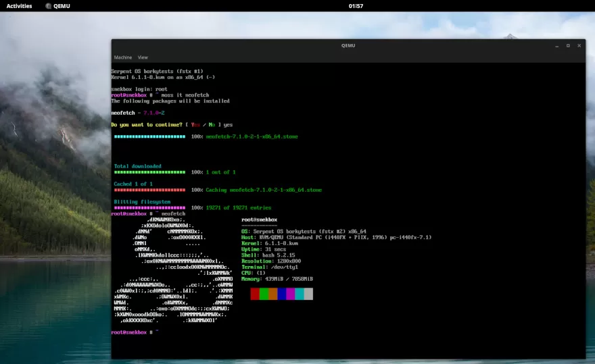Click the QEMU window title text
Image resolution: width=595 pixels, height=364 pixels.
coord(348,45)
